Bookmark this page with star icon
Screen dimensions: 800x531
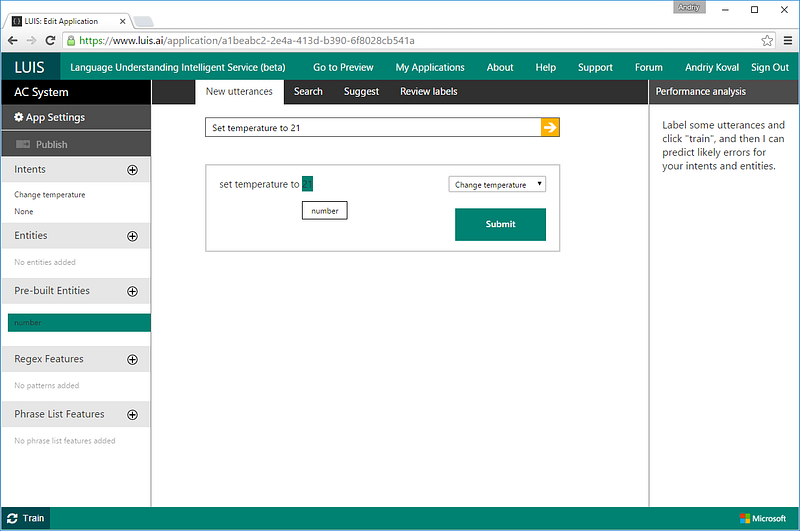[767, 41]
